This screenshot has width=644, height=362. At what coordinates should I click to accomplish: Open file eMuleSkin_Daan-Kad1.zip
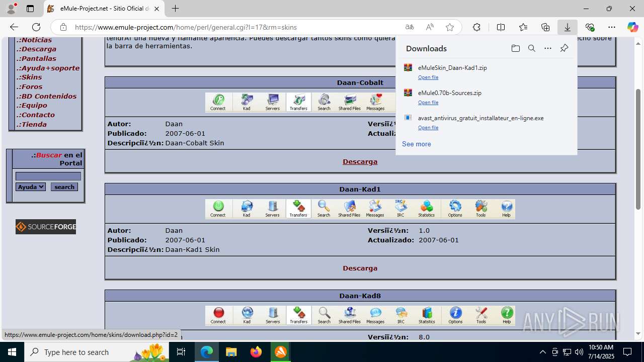click(x=428, y=77)
